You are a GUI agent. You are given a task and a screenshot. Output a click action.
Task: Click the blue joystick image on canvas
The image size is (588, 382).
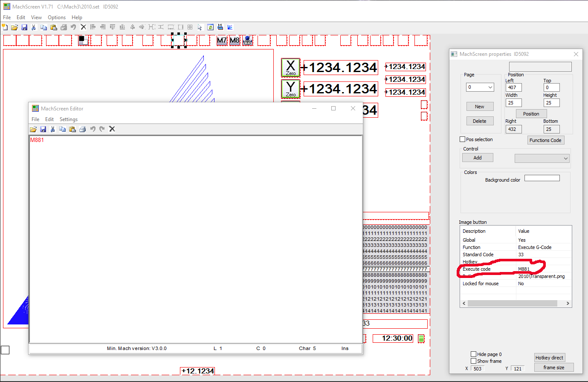pos(248,41)
